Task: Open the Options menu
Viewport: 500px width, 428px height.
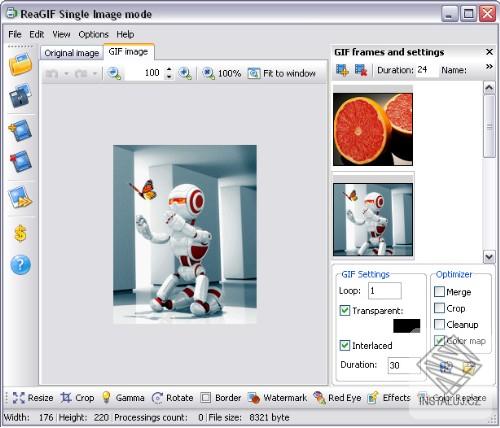Action: click(93, 34)
